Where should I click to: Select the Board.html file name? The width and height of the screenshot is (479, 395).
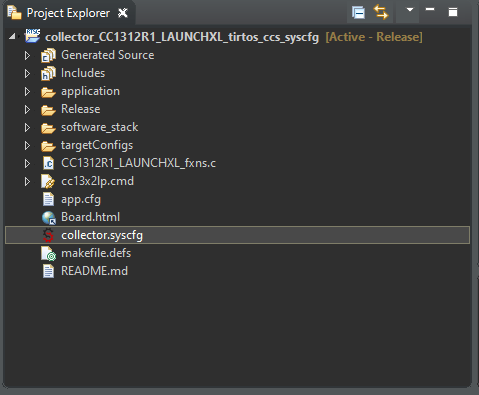pyautogui.click(x=91, y=217)
